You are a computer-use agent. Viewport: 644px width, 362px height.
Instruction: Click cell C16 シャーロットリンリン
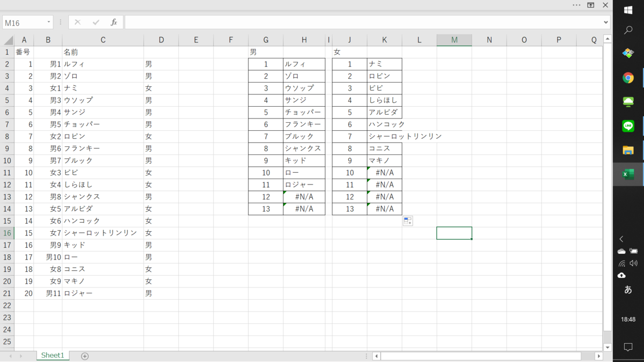(103, 233)
